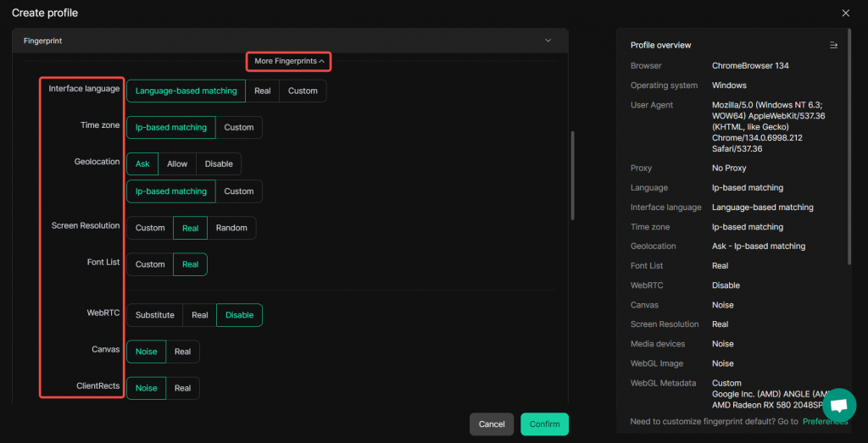Click the Cancel button
Viewport: 868px width, 443px height.
(492, 424)
